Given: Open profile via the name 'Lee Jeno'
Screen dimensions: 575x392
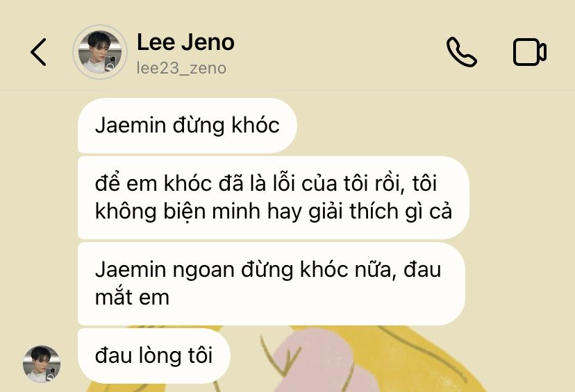Looking at the screenshot, I should point(185,42).
